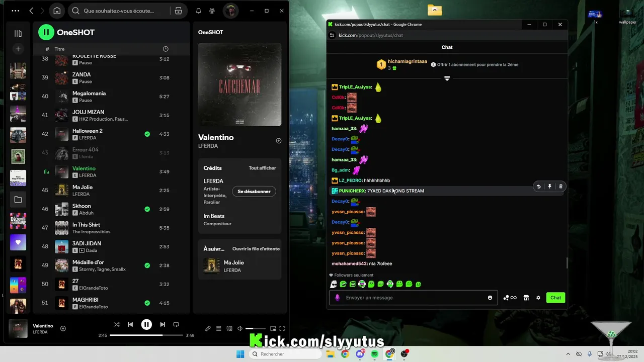The width and height of the screenshot is (644, 362).
Task: Seek on the song progress bar
Action: (x=146, y=335)
